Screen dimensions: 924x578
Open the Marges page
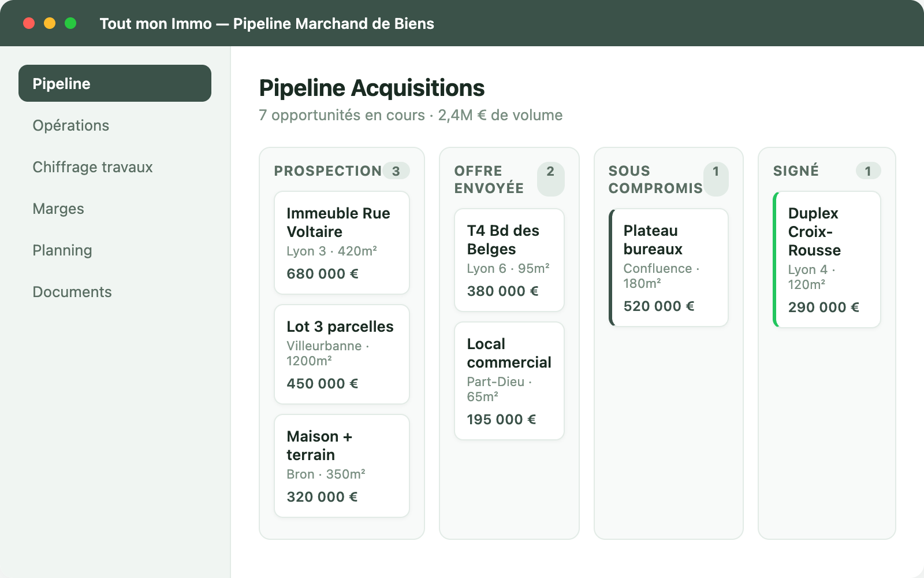click(115, 208)
